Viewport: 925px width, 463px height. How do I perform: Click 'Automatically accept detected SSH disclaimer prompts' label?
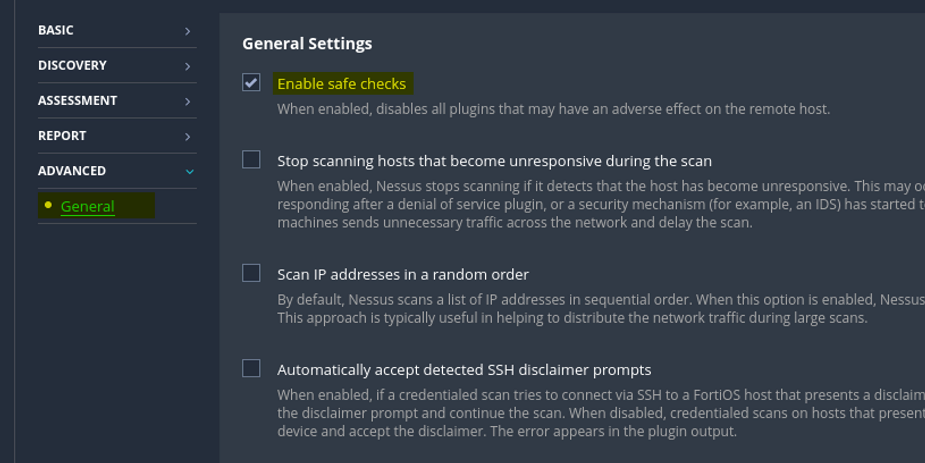[x=464, y=370]
